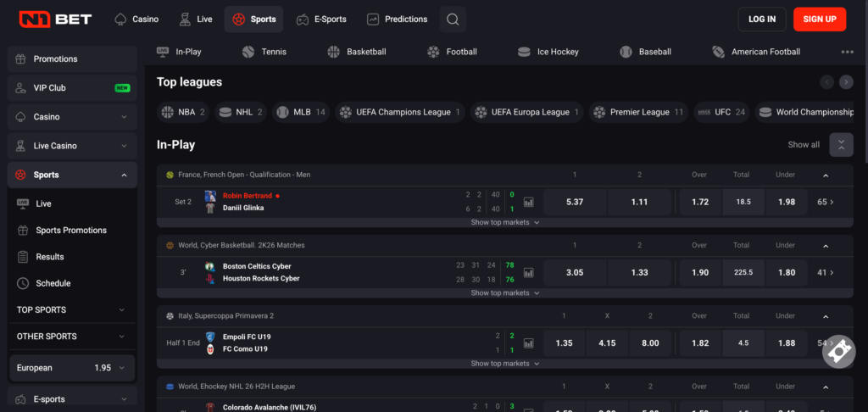The image size is (868, 412).
Task: Open the floating bet slip ticket icon
Action: pyautogui.click(x=839, y=351)
